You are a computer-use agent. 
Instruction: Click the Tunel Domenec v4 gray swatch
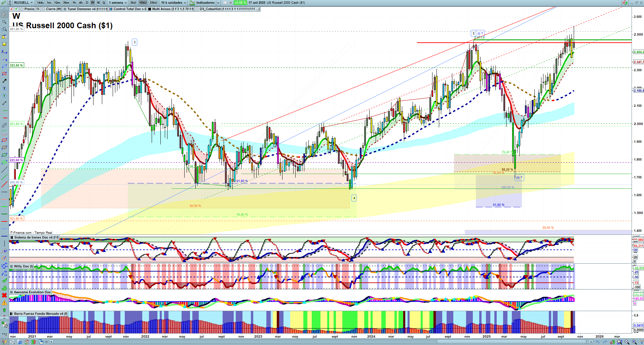coord(65,9)
